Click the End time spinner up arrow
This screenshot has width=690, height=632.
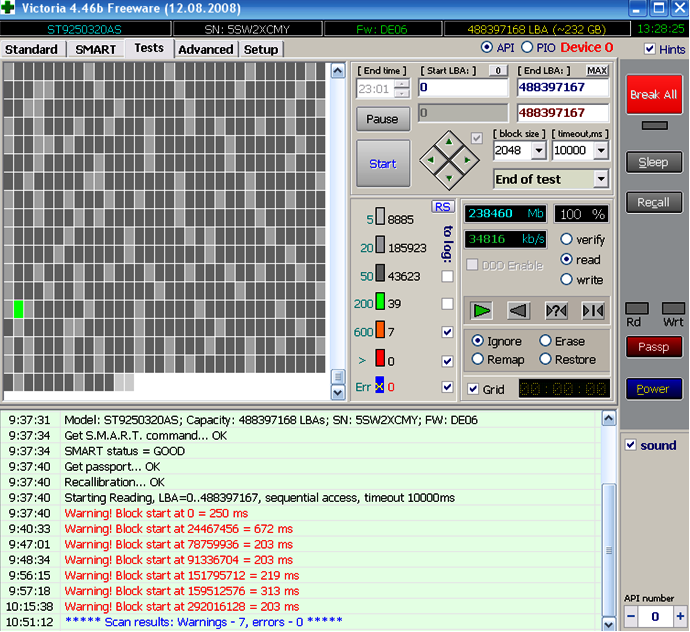(x=402, y=84)
